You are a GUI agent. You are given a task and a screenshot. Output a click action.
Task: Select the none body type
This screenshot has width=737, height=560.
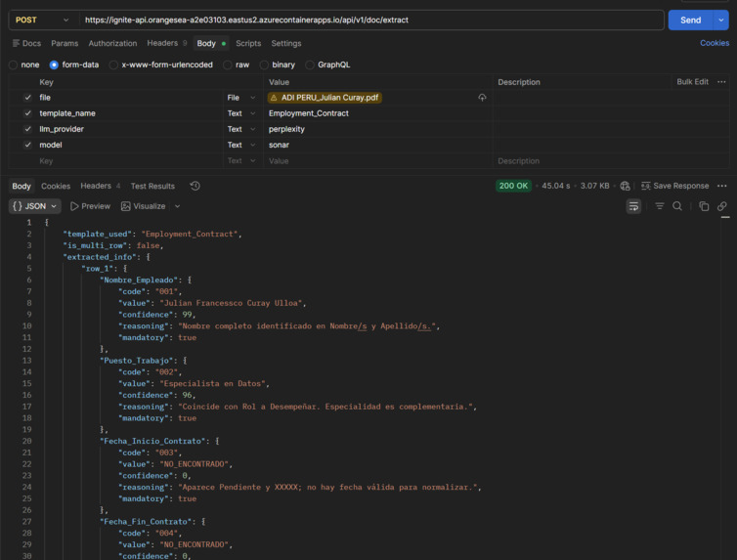tap(13, 65)
